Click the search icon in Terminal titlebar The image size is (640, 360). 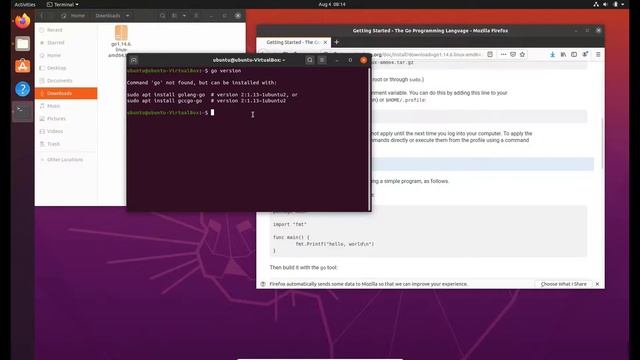(x=310, y=60)
